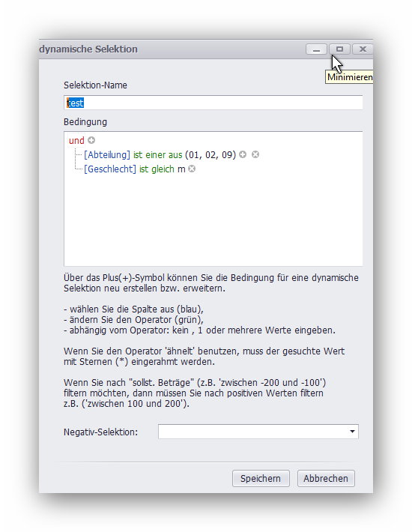
Task: Edit the value list (01, 02, 09)
Action: pos(210,154)
